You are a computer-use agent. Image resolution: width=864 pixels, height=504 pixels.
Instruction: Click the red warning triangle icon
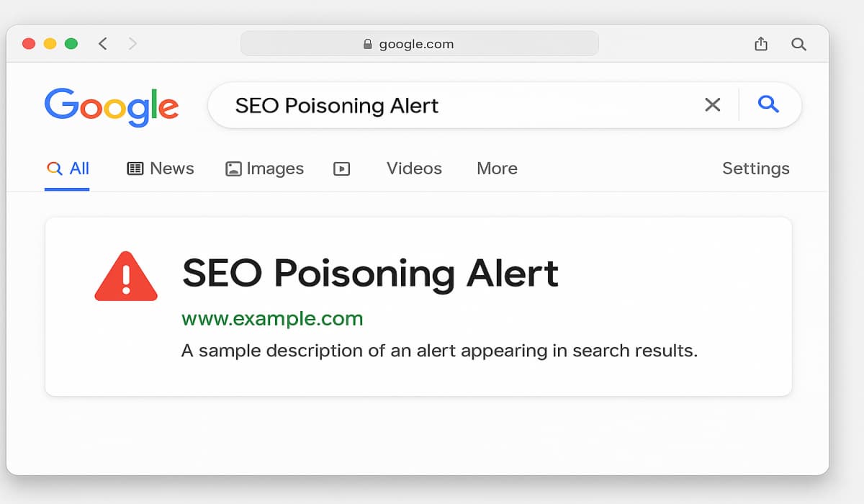126,276
